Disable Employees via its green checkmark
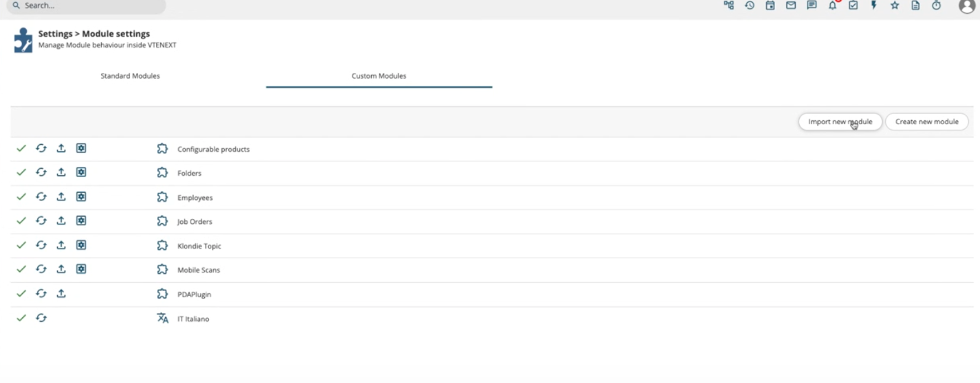 [21, 197]
